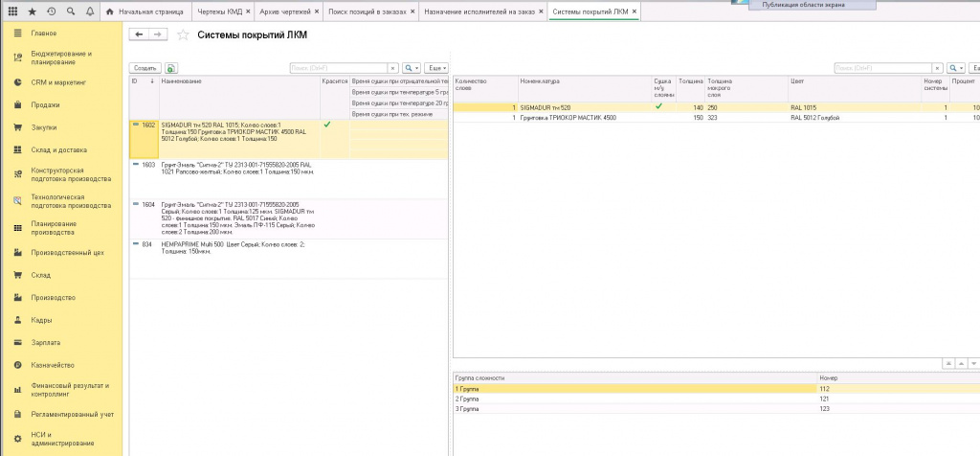Click Группа сложности column header
The height and width of the screenshot is (456, 980).
pos(635,378)
